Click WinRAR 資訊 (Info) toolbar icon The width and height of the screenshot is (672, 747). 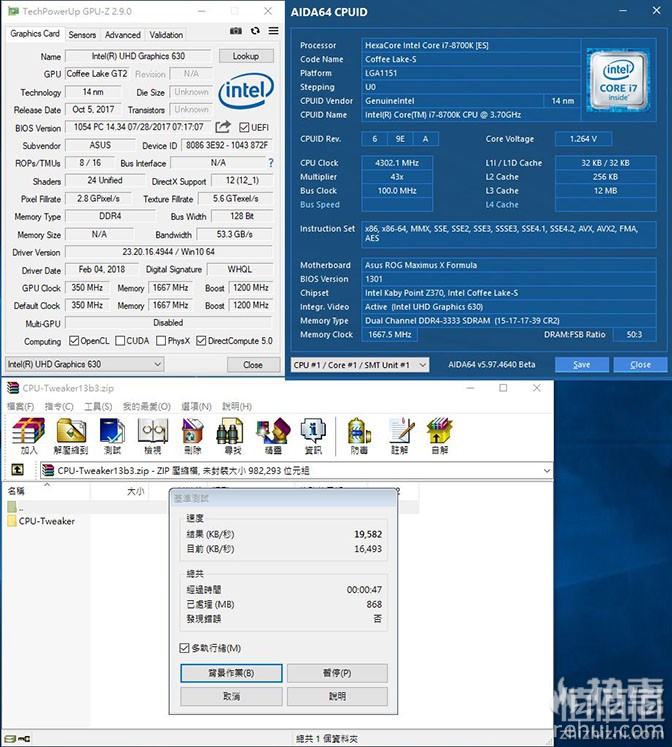(x=313, y=435)
